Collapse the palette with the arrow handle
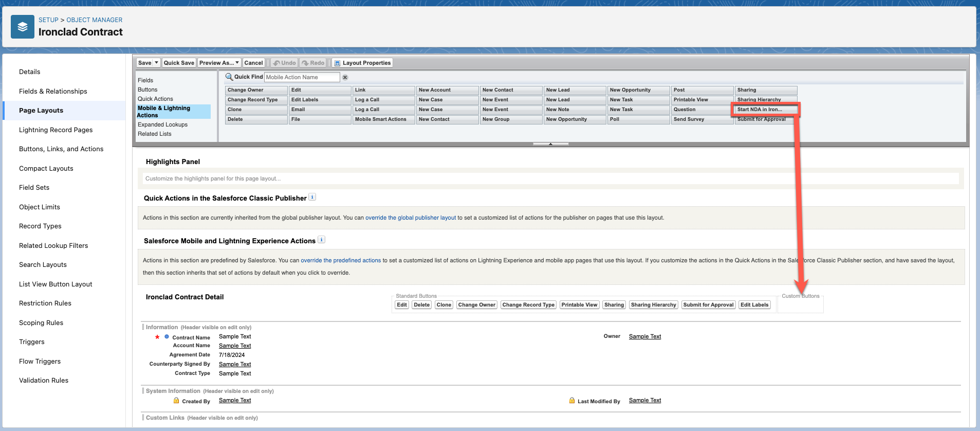Viewport: 980px width, 431px height. pos(550,144)
